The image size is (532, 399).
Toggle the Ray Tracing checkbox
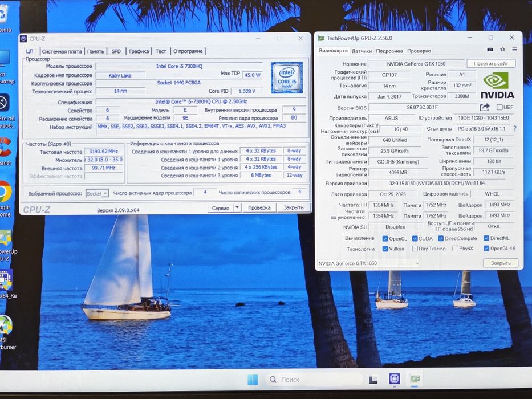415,249
